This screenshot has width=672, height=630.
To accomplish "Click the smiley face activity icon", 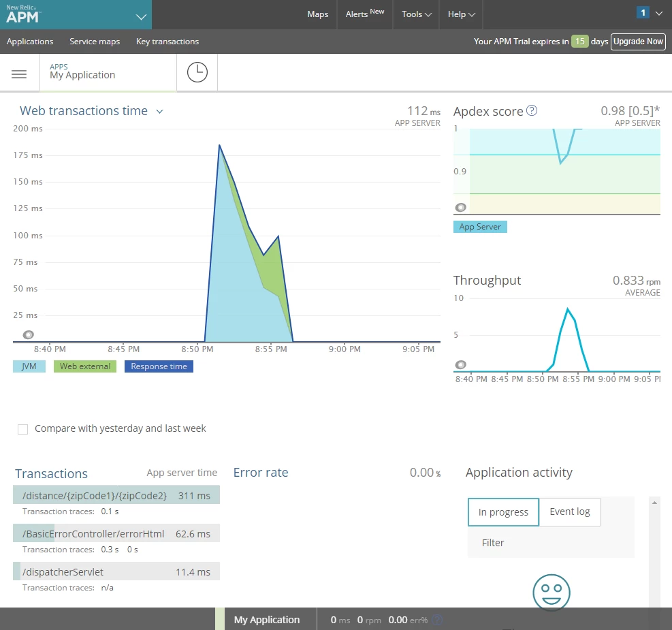I will [551, 593].
